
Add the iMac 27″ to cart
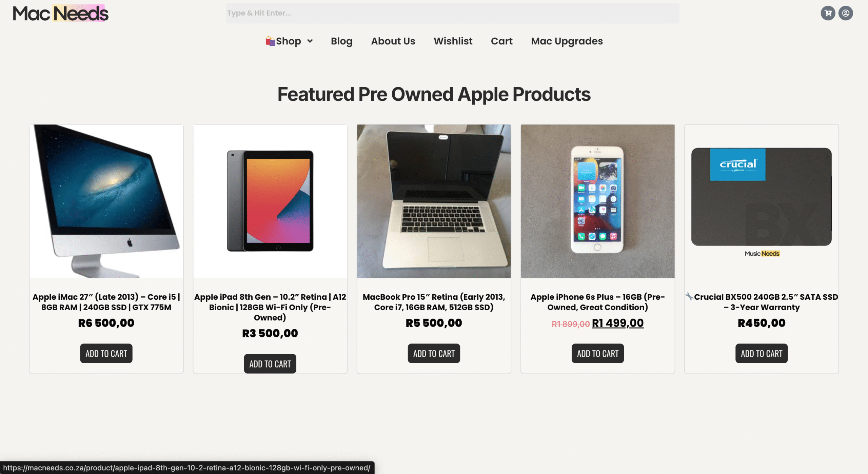tap(106, 353)
